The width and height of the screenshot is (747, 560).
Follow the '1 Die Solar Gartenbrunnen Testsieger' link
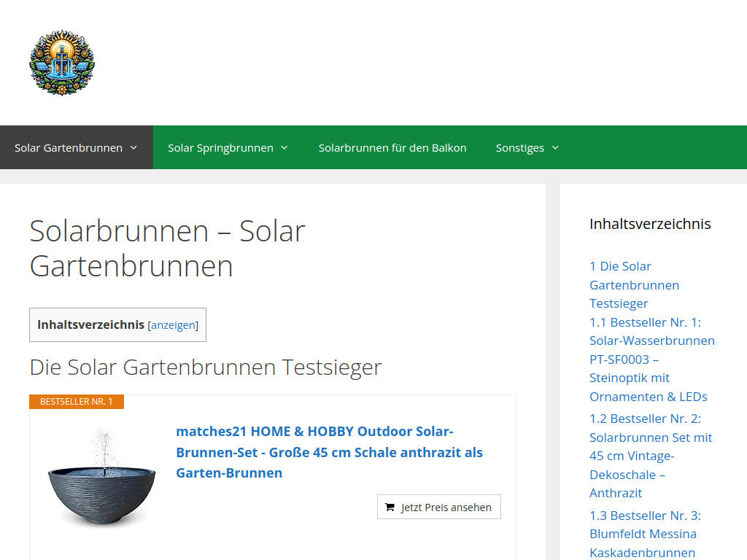click(x=634, y=284)
